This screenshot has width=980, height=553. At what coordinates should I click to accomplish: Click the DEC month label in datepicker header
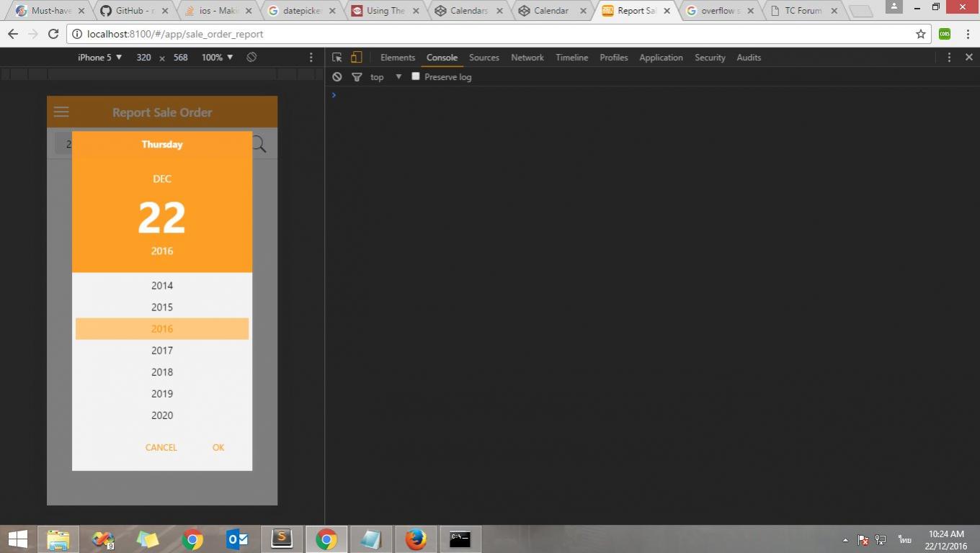(162, 179)
